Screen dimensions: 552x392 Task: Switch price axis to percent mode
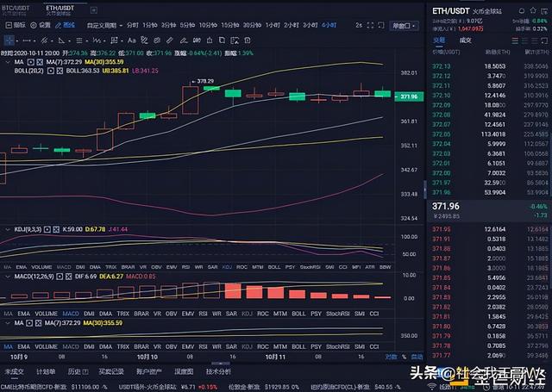pos(404,357)
